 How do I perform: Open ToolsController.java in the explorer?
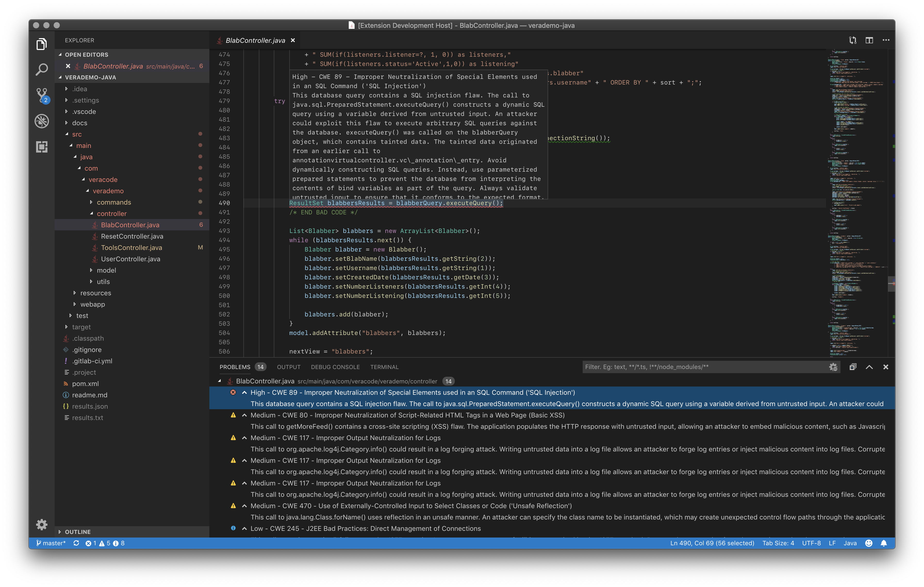[x=131, y=248]
